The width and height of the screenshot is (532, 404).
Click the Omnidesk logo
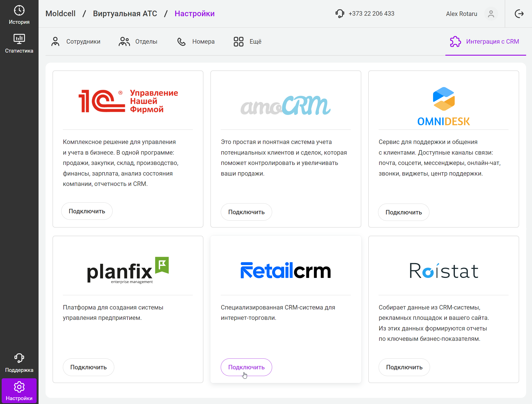click(443, 106)
